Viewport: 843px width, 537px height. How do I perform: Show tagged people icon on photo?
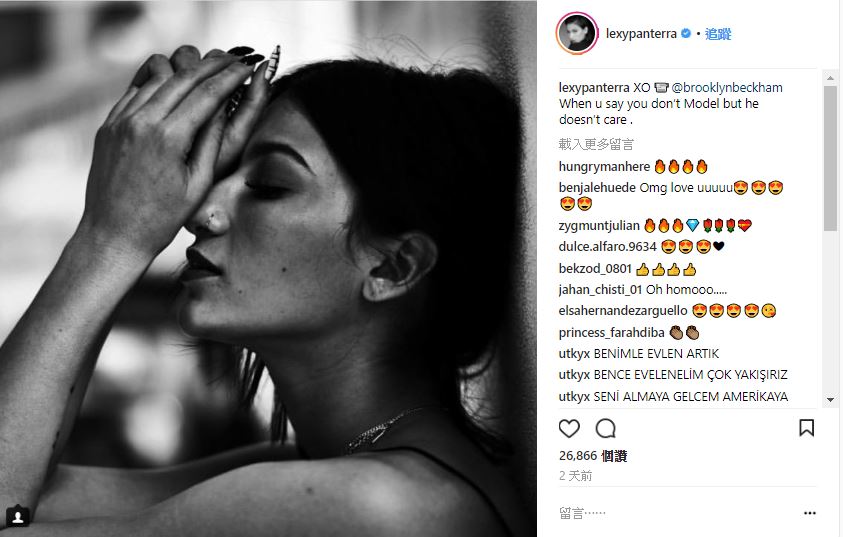[x=18, y=517]
